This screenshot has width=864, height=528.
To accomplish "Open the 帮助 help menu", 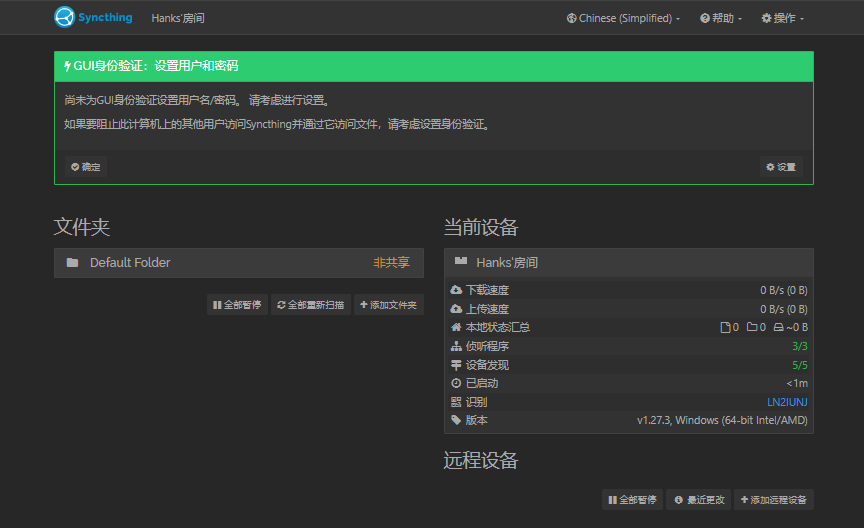I will click(721, 18).
